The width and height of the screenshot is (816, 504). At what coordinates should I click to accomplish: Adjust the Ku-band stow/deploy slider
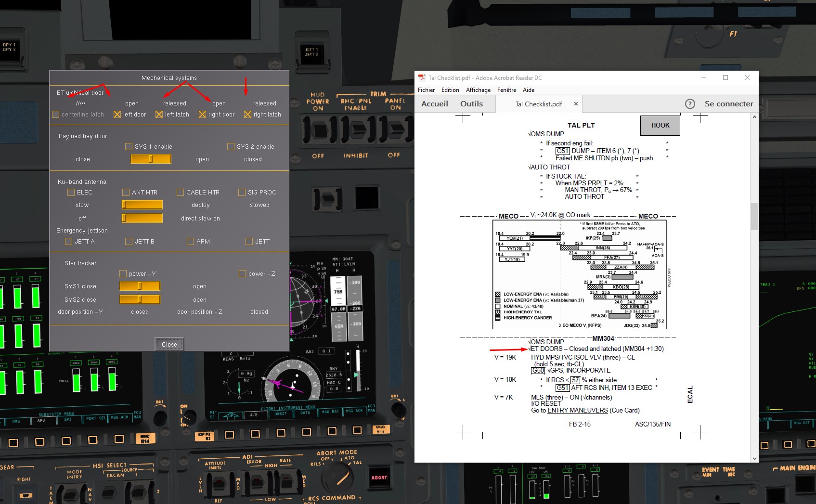(142, 205)
